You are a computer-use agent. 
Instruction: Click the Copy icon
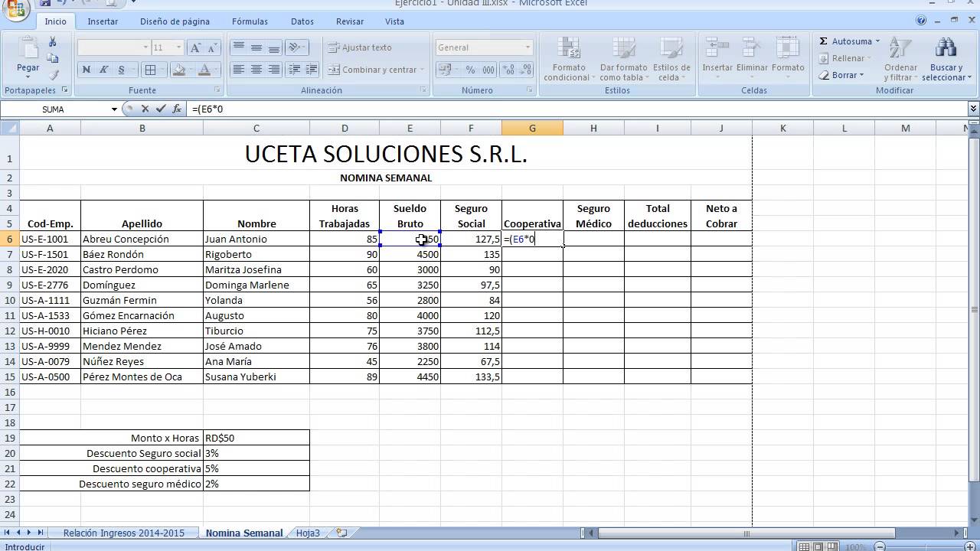(x=53, y=58)
